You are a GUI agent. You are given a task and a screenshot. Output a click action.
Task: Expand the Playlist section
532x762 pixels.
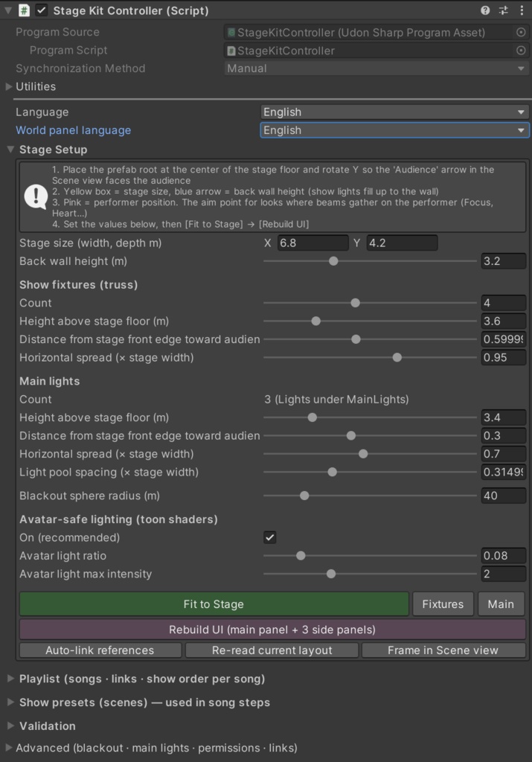tap(10, 679)
